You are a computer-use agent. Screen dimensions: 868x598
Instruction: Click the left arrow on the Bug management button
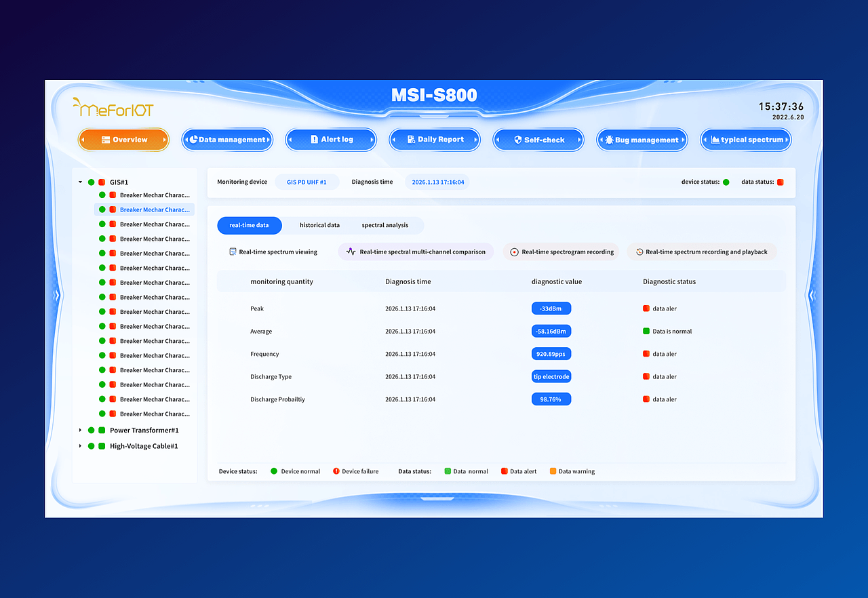point(601,140)
